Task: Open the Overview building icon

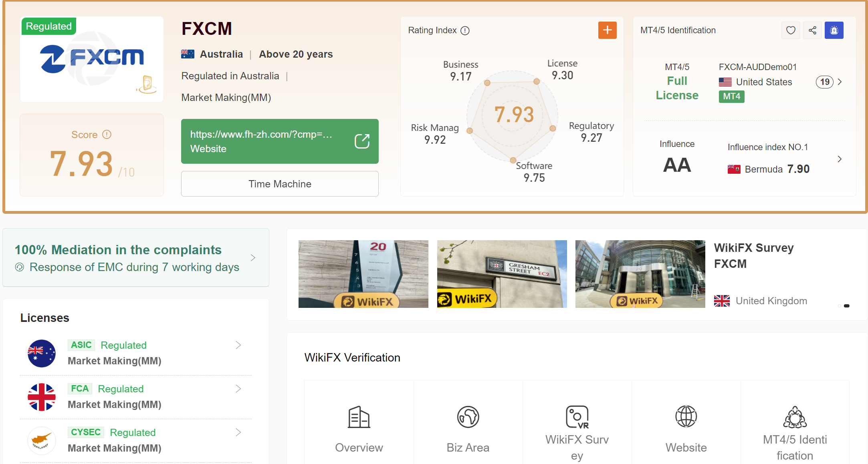Action: click(359, 417)
